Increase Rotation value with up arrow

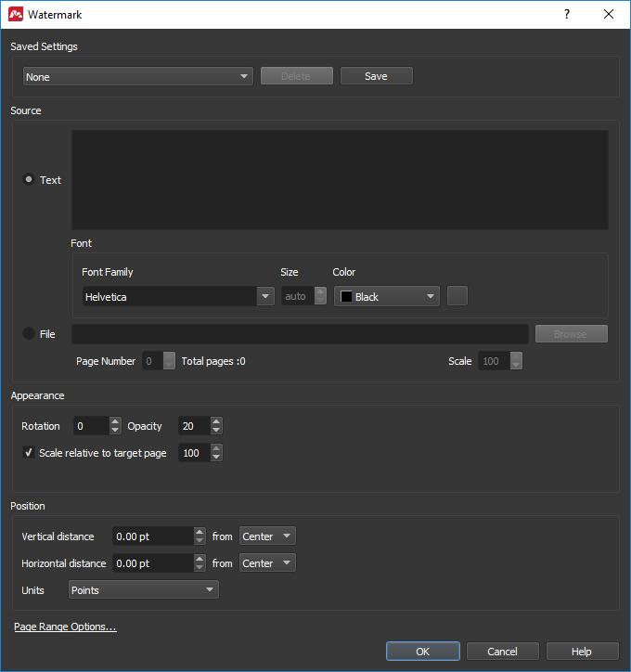click(x=115, y=421)
